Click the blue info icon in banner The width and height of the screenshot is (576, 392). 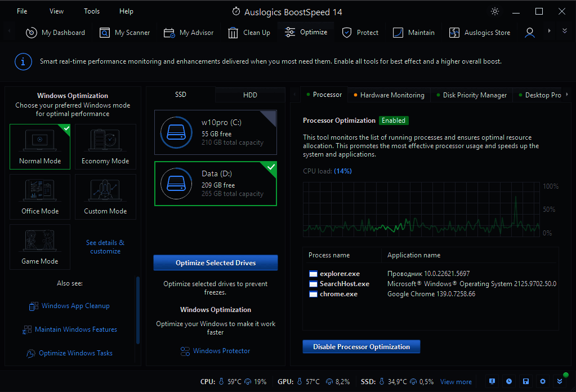tap(23, 61)
